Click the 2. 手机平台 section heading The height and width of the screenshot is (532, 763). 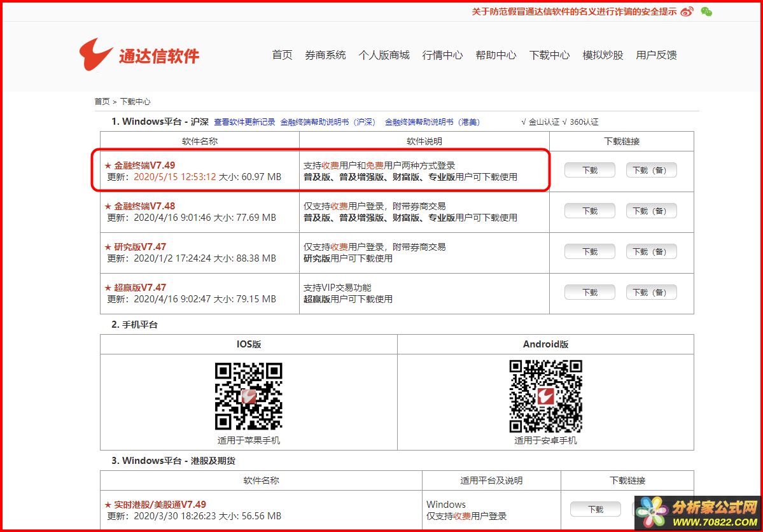click(134, 325)
